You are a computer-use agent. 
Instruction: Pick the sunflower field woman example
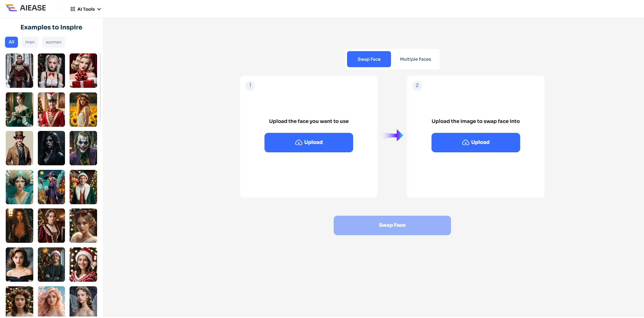click(x=83, y=110)
